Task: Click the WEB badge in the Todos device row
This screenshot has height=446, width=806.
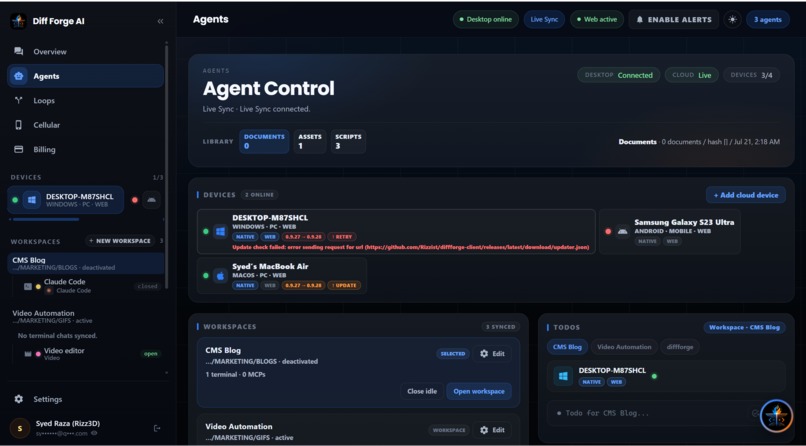Action: point(616,382)
